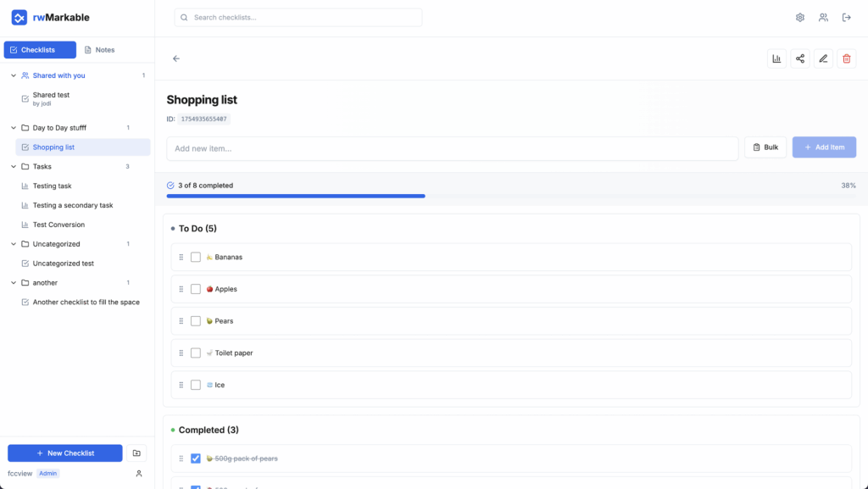
Task: Switch to the Notes tab
Action: [99, 50]
